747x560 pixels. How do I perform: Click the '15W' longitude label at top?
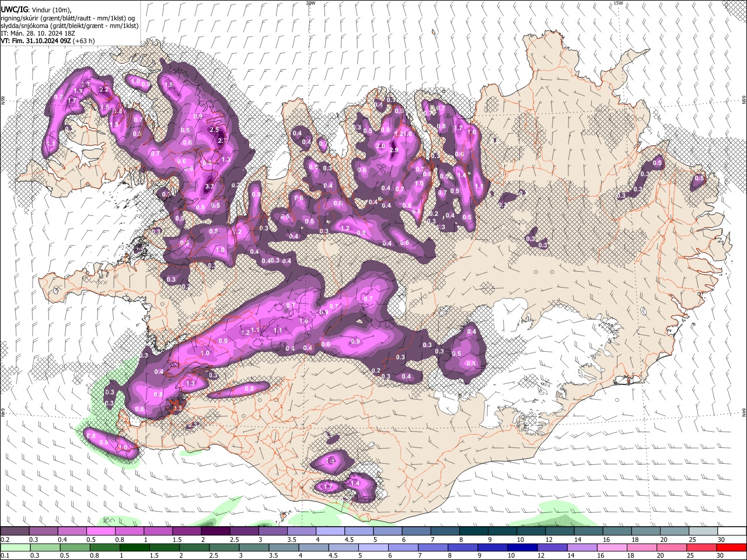pos(618,3)
